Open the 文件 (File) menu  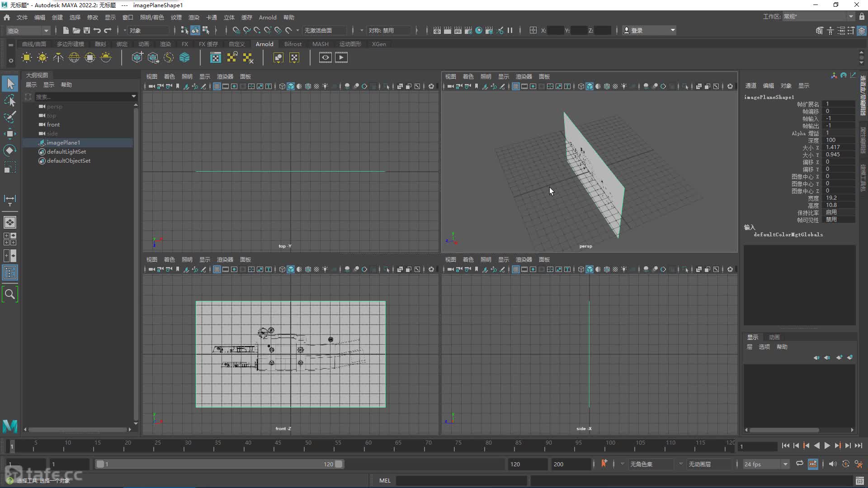pos(22,17)
